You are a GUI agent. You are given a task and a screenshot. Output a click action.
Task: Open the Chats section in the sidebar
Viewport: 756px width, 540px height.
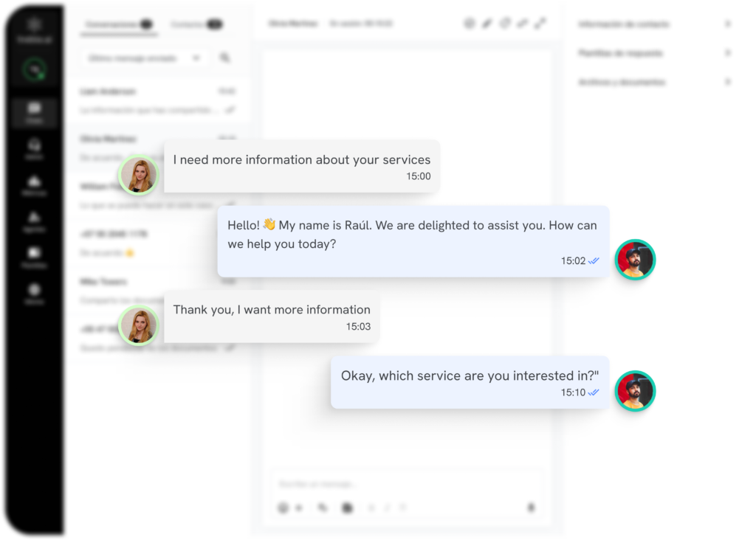pyautogui.click(x=34, y=112)
